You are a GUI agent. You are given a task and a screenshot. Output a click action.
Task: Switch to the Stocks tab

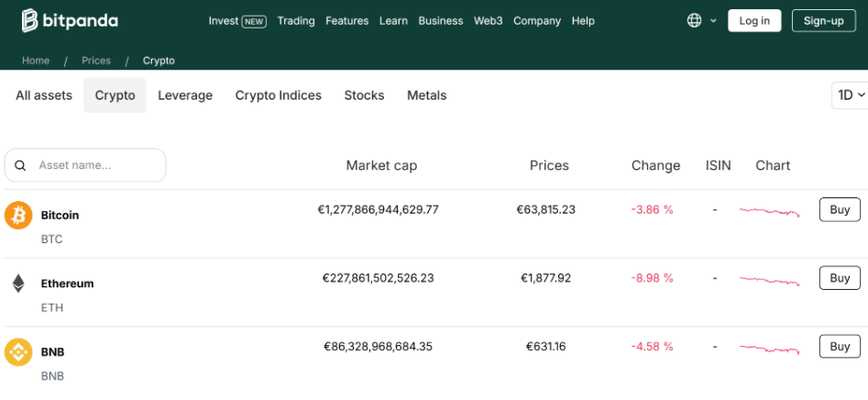pos(364,95)
